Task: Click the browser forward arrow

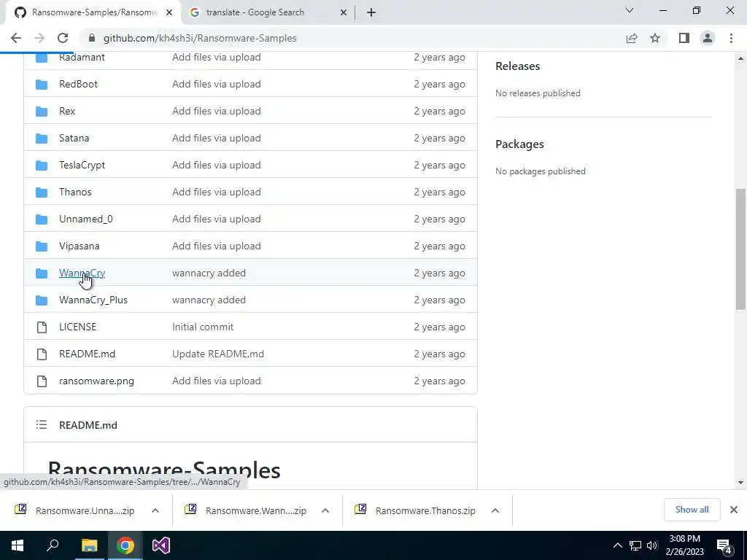Action: point(39,38)
